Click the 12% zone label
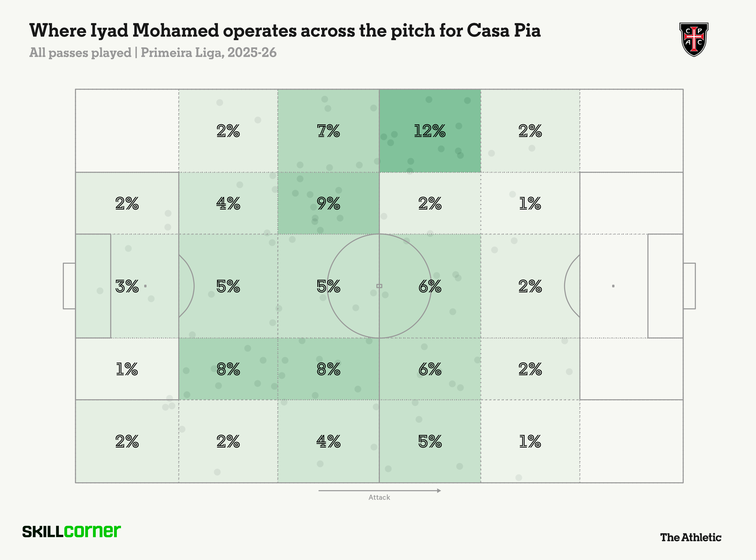Image resolution: width=756 pixels, height=560 pixels. point(430,131)
